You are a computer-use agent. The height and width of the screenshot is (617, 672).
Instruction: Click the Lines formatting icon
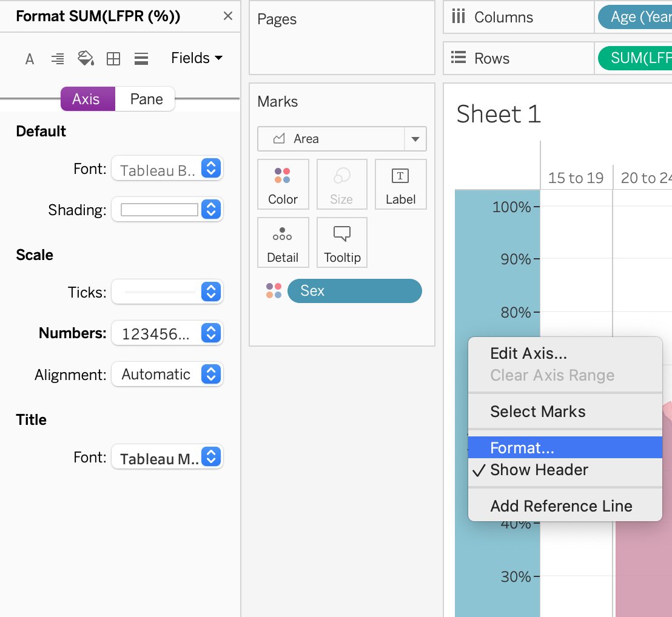[141, 59]
